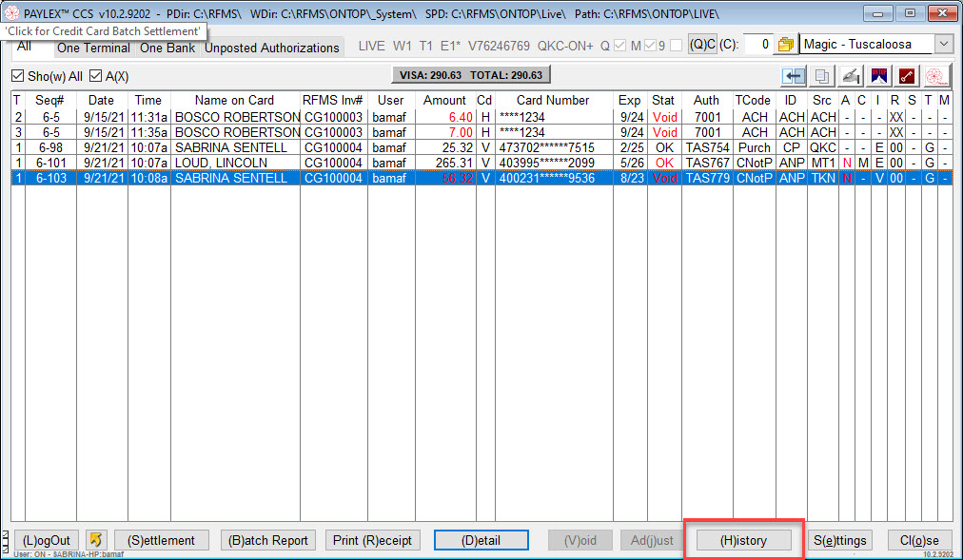The image size is (963, 560).
Task: Click the blue left-arrow panel icon
Action: tap(793, 76)
